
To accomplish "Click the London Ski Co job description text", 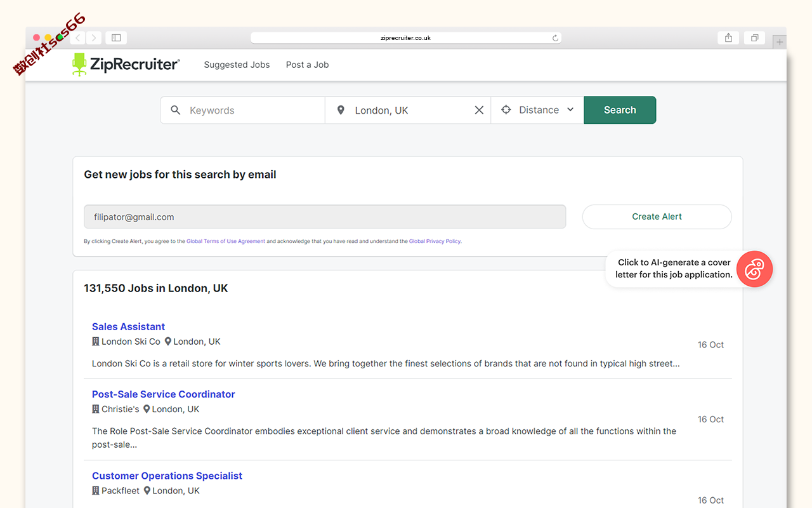I will (386, 364).
